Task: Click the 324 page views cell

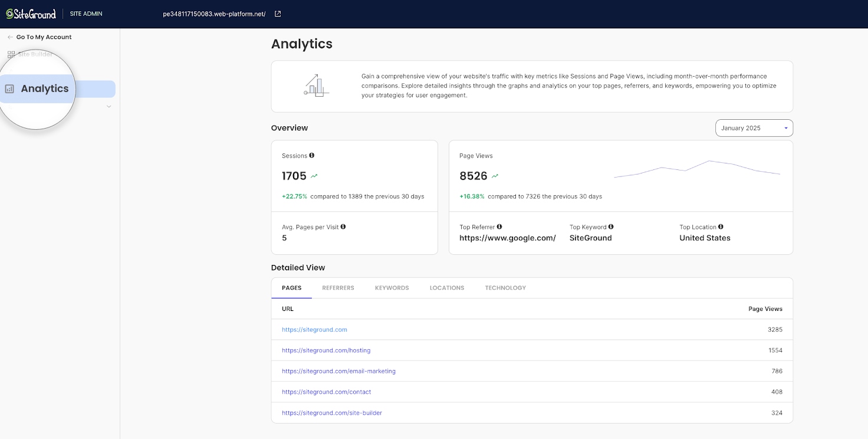Action: 777,413
